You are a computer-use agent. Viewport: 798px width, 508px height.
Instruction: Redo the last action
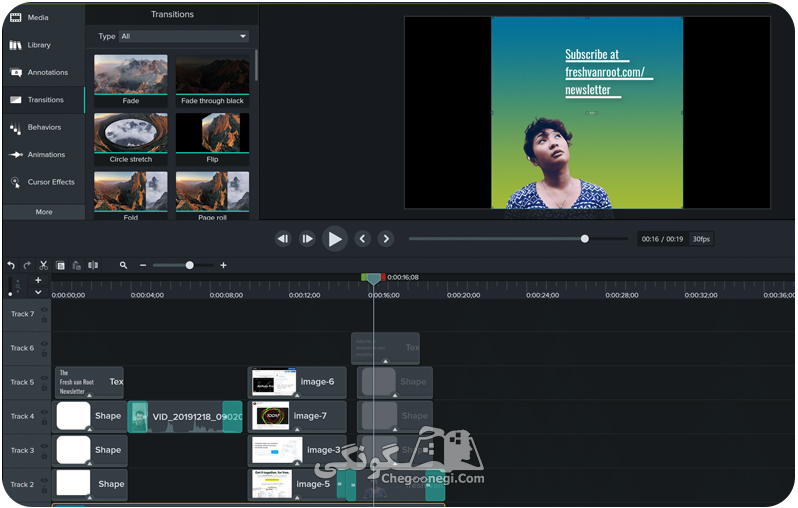(x=27, y=265)
